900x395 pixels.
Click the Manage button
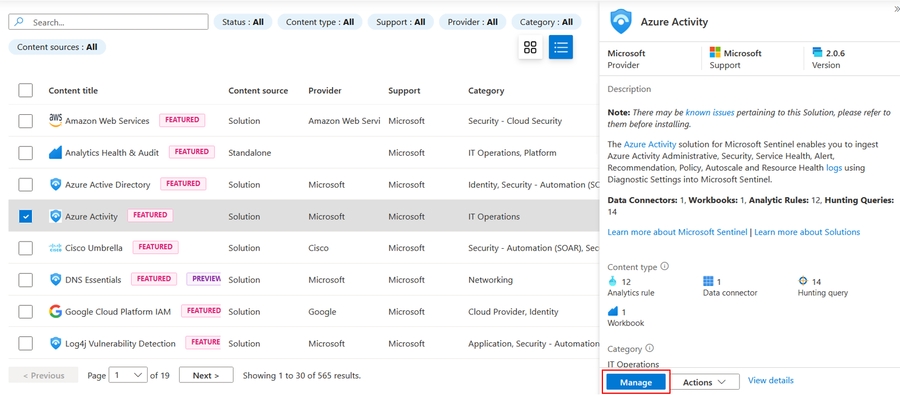(x=636, y=382)
